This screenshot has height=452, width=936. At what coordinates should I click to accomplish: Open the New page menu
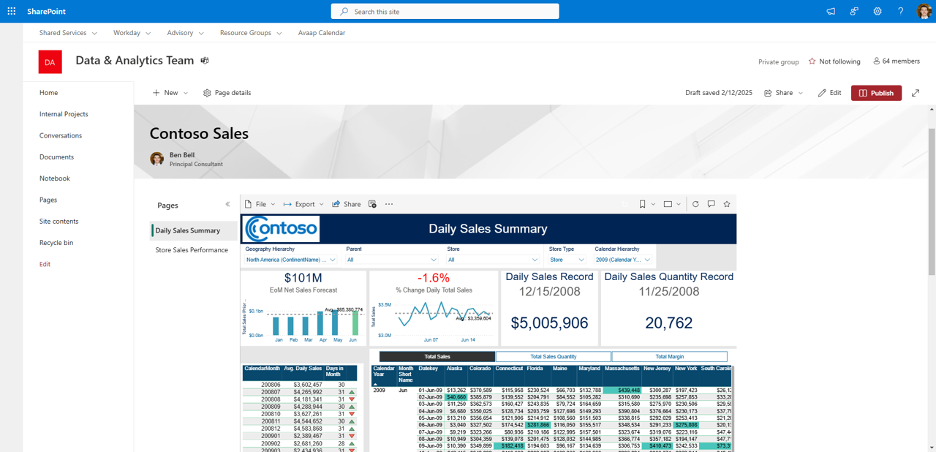click(170, 93)
